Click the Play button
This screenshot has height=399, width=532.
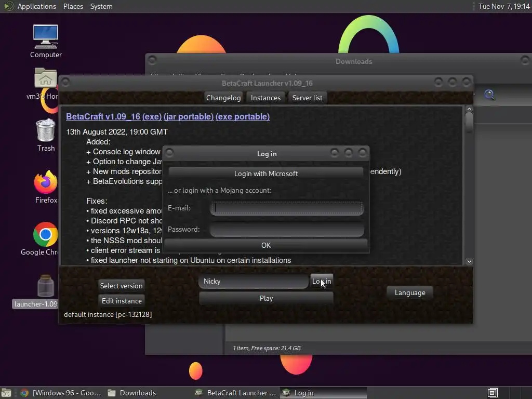click(x=266, y=298)
